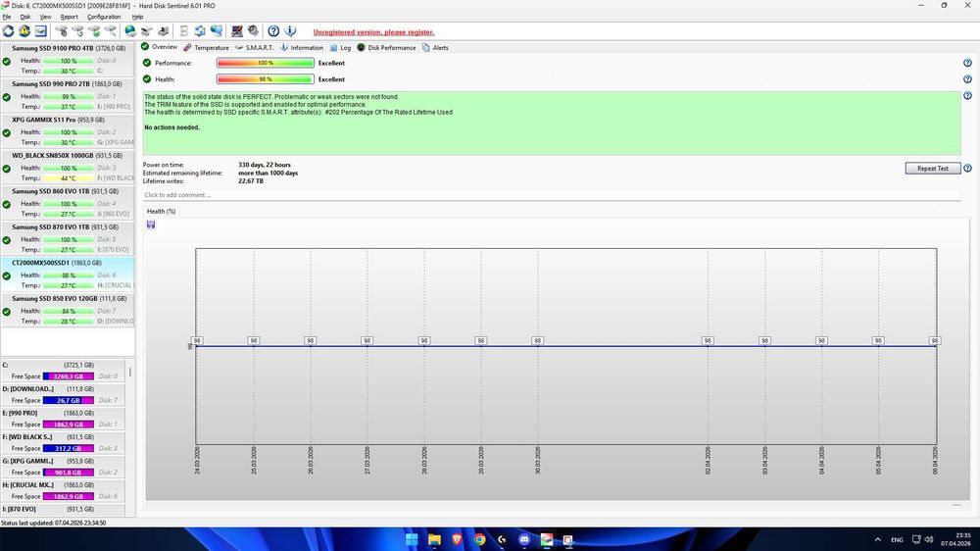Open File Explorer from taskbar
This screenshot has width=980, height=551.
[x=434, y=539]
